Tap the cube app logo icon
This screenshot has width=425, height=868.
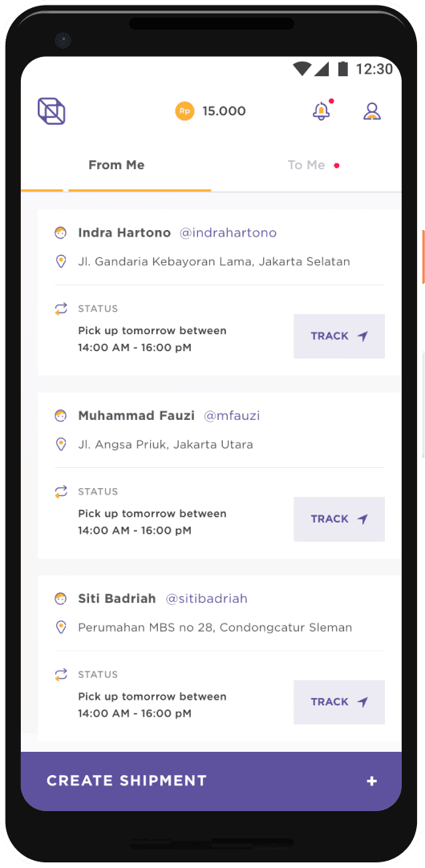[x=51, y=111]
